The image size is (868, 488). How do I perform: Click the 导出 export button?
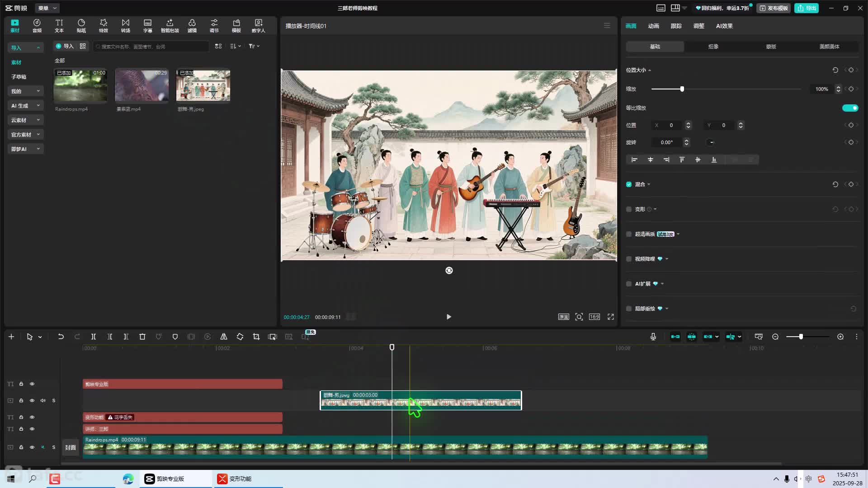point(807,8)
